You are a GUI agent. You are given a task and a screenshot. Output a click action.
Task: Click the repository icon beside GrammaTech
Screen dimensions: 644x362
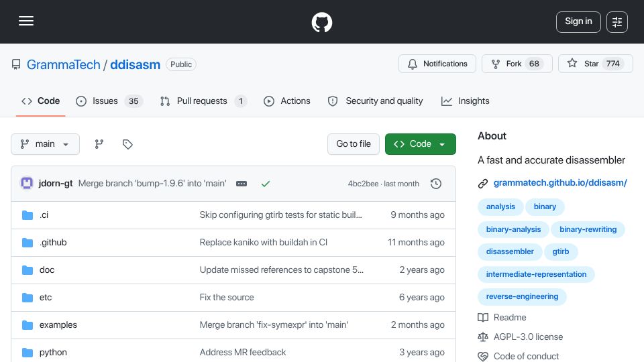pyautogui.click(x=16, y=64)
